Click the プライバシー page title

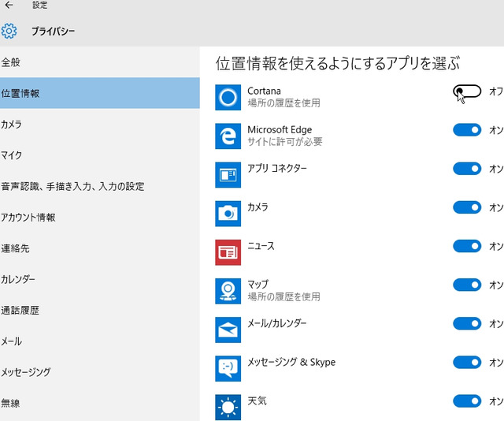53,32
